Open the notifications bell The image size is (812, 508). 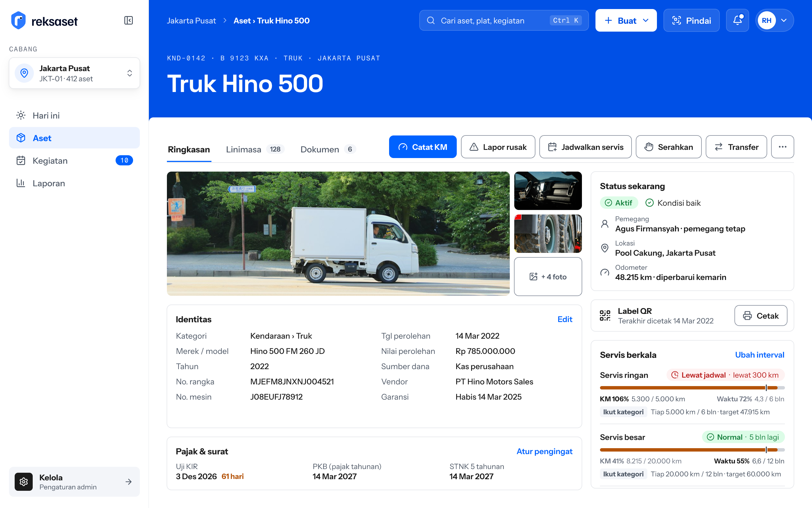click(x=737, y=21)
